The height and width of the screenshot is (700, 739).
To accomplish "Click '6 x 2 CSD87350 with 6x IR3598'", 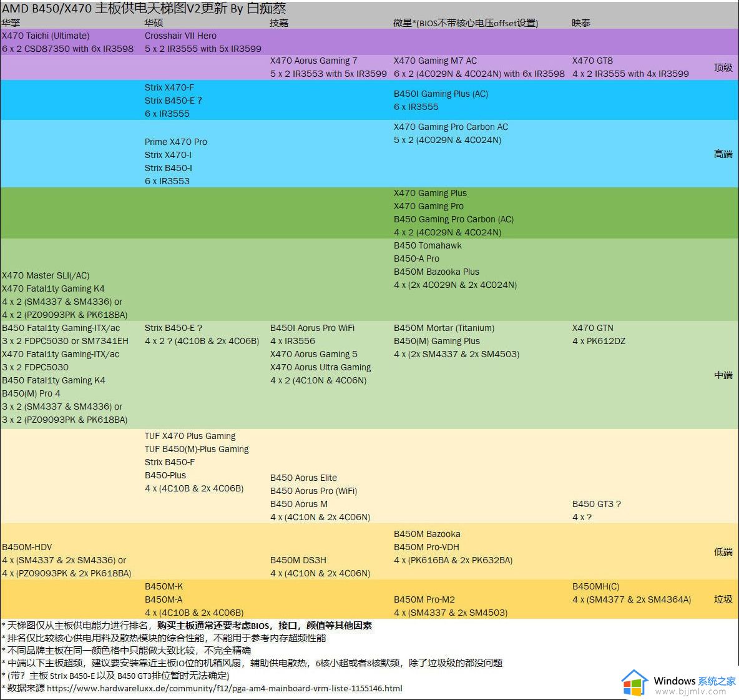I will (68, 49).
